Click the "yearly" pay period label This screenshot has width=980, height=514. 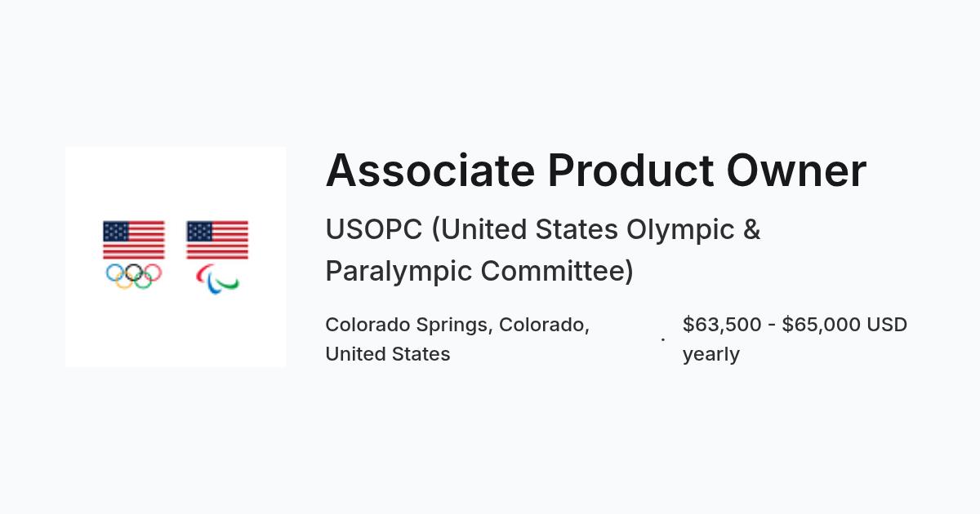711,355
